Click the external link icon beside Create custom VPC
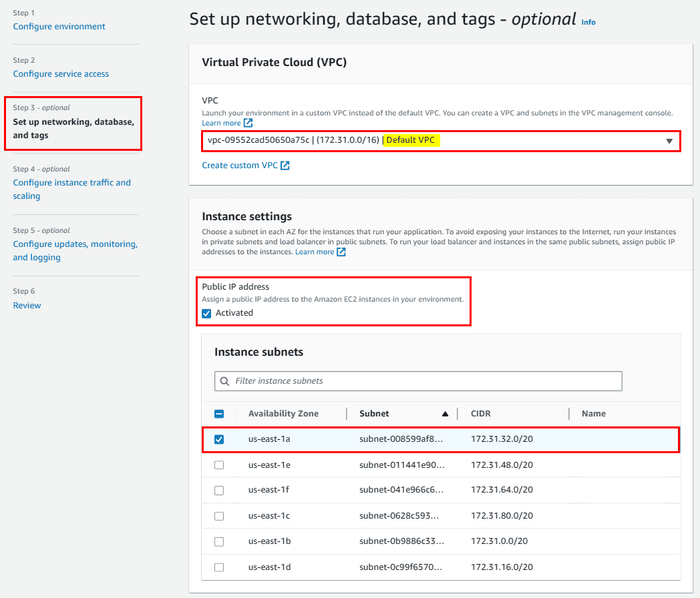Screen dimensions: 700x598 pos(285,166)
